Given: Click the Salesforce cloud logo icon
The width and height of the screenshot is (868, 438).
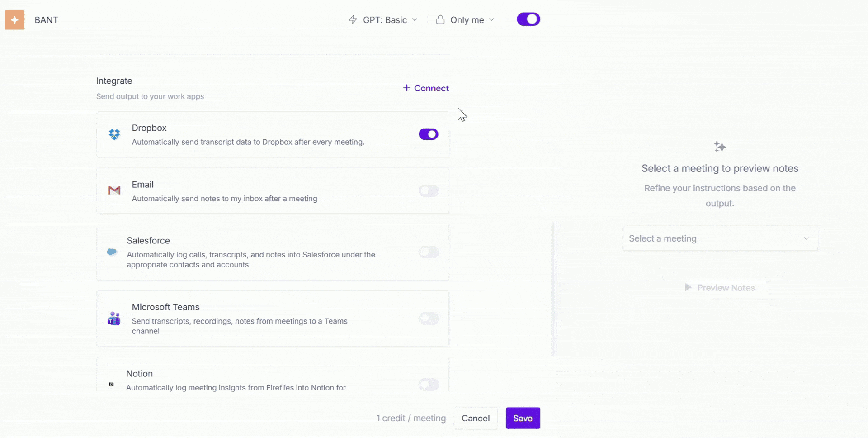Looking at the screenshot, I should click(x=112, y=252).
